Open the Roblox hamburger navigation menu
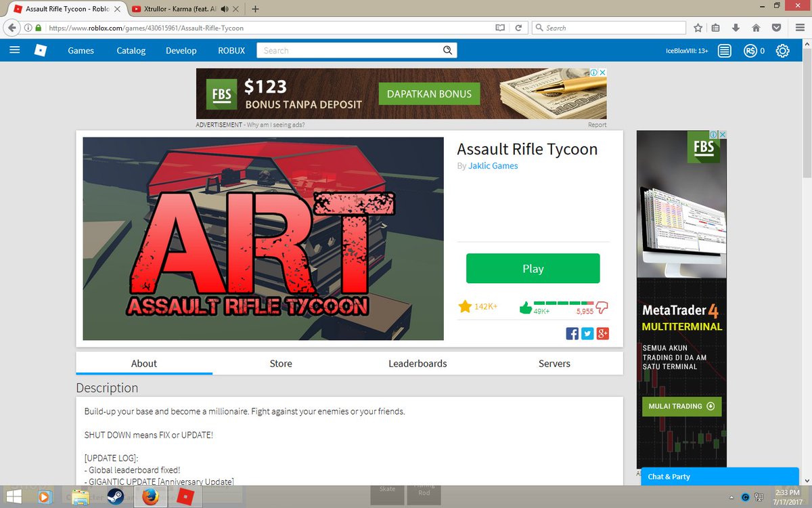The width and height of the screenshot is (812, 508). pos(15,50)
